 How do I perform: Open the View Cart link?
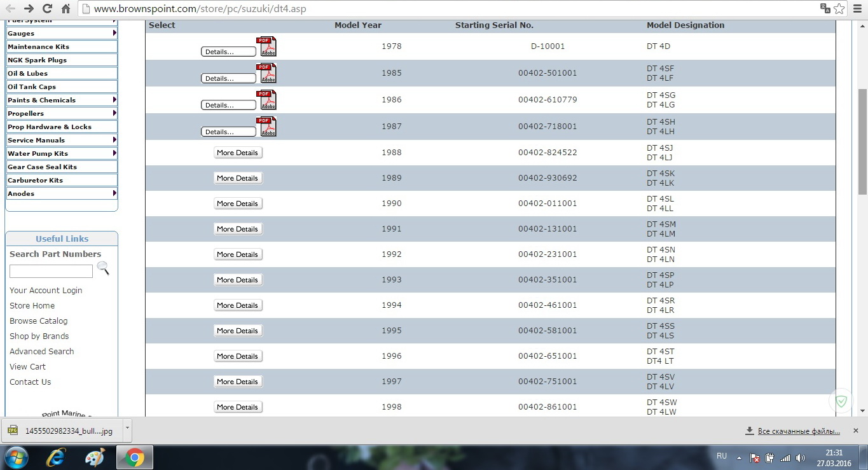pyautogui.click(x=27, y=367)
